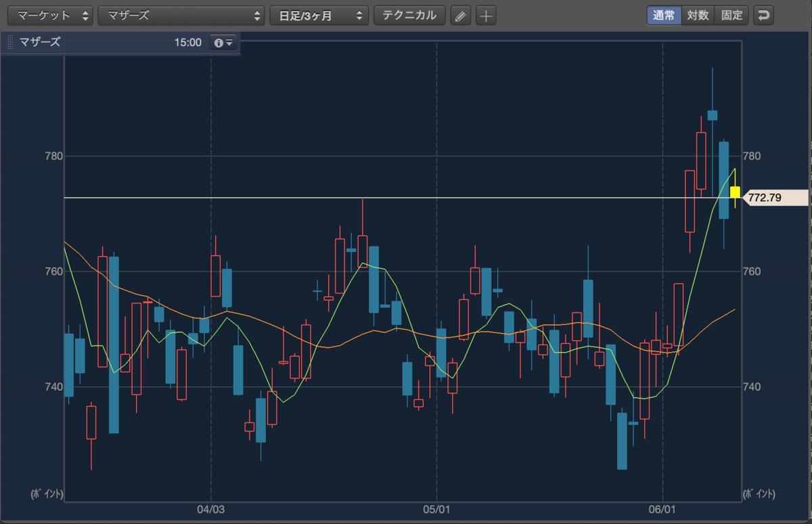This screenshot has height=524, width=812.
Task: Click the 06/01 date label
Action: pos(662,508)
